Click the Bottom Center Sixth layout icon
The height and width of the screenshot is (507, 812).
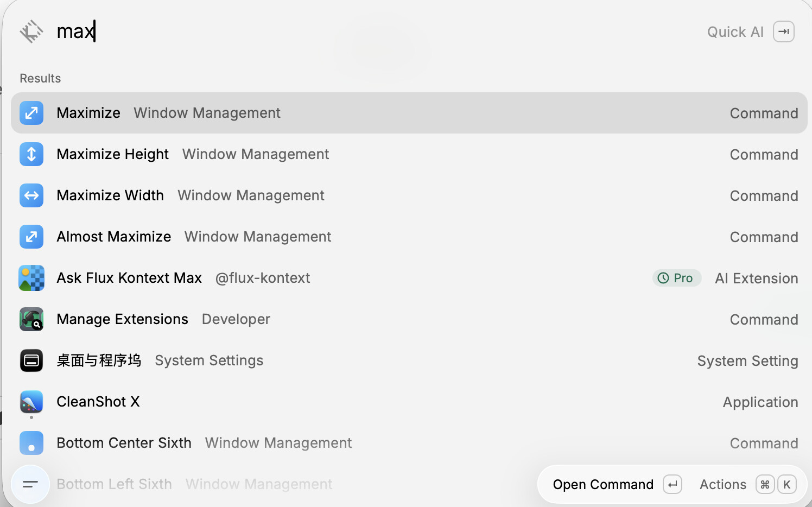[x=31, y=443]
